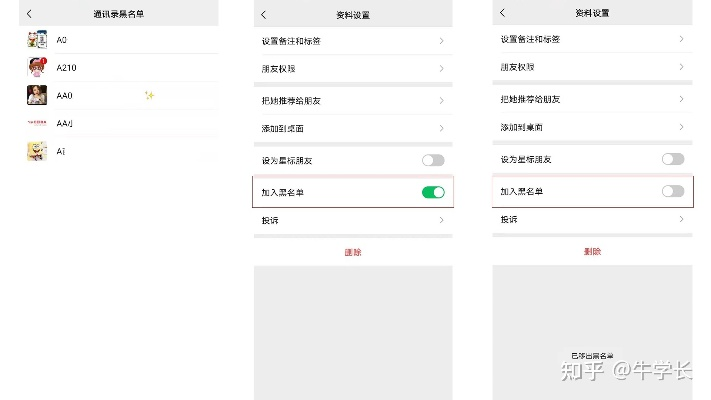This screenshot has width=711, height=400.
Task: Tap 设为星标朋友 label on right screen
Action: (x=526, y=160)
